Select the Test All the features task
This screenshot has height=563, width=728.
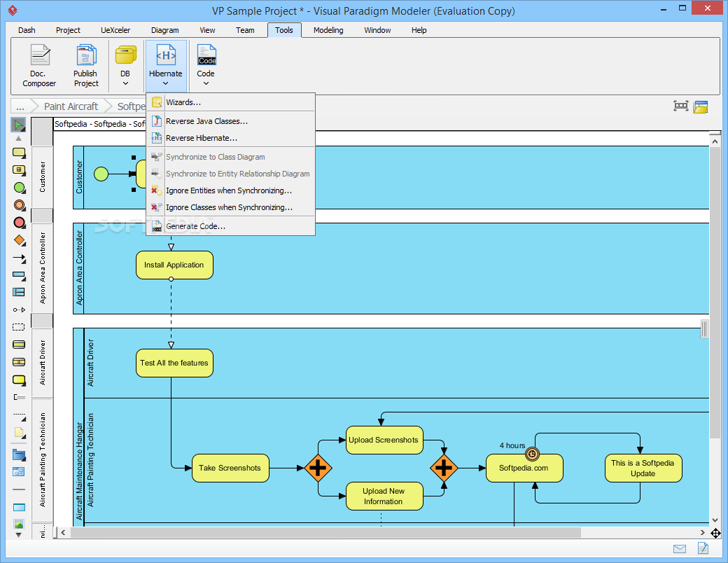[174, 363]
